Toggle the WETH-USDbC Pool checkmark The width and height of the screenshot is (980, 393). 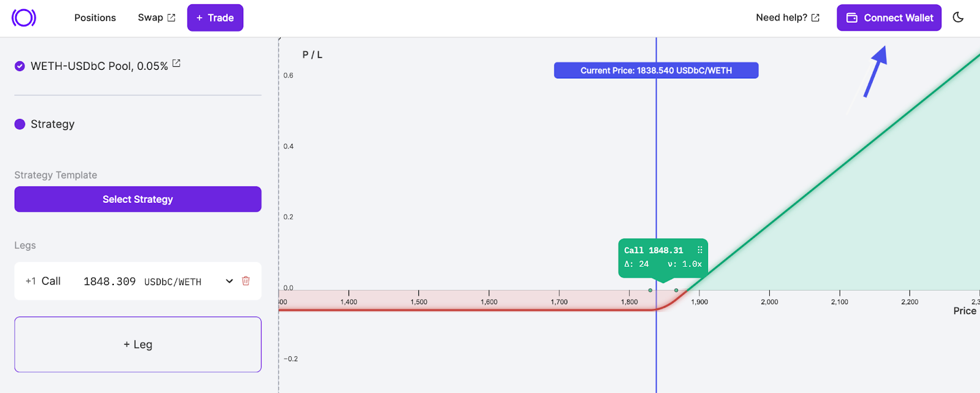[20, 66]
